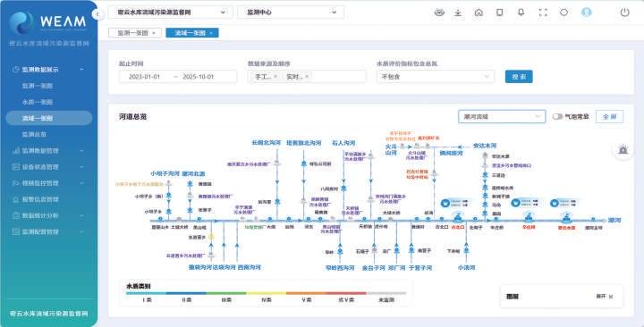Click the 数据统计分析 sidebar icon
The height and width of the screenshot is (327, 644).
coord(16,215)
